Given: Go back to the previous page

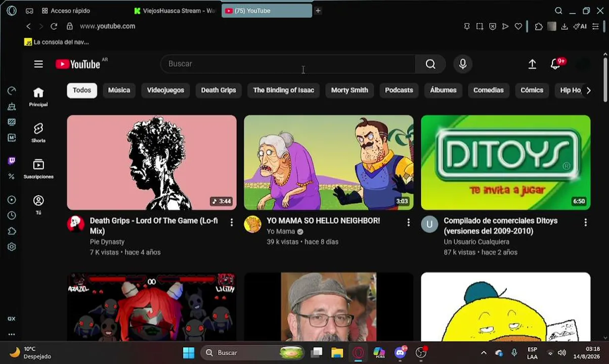Looking at the screenshot, I should (x=28, y=26).
